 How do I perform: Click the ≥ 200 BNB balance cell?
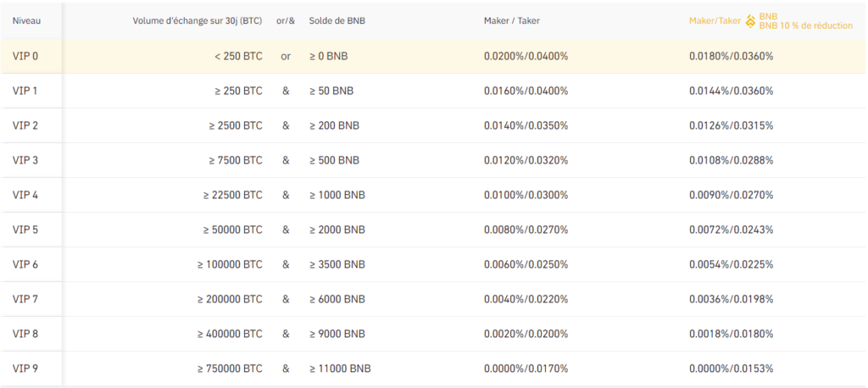coord(334,125)
